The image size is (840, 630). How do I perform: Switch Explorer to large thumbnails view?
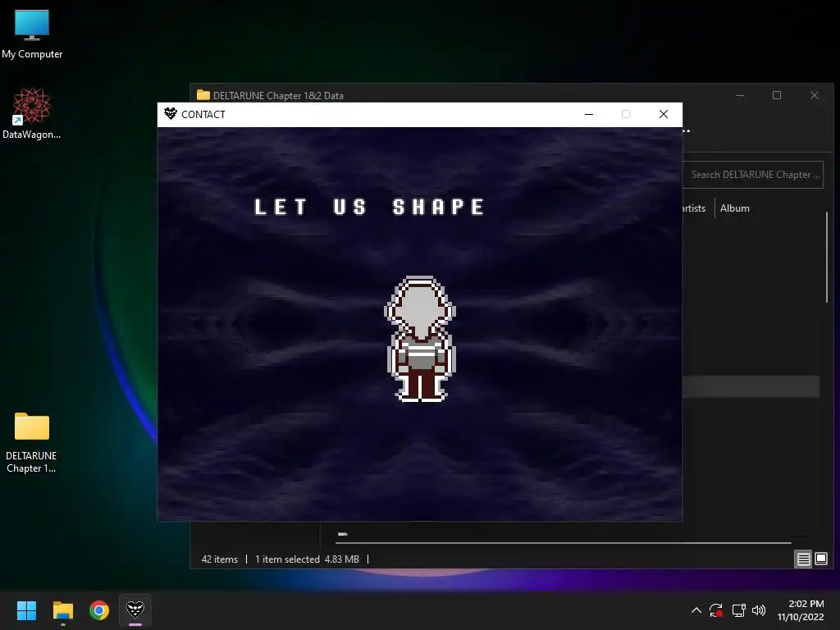(820, 559)
